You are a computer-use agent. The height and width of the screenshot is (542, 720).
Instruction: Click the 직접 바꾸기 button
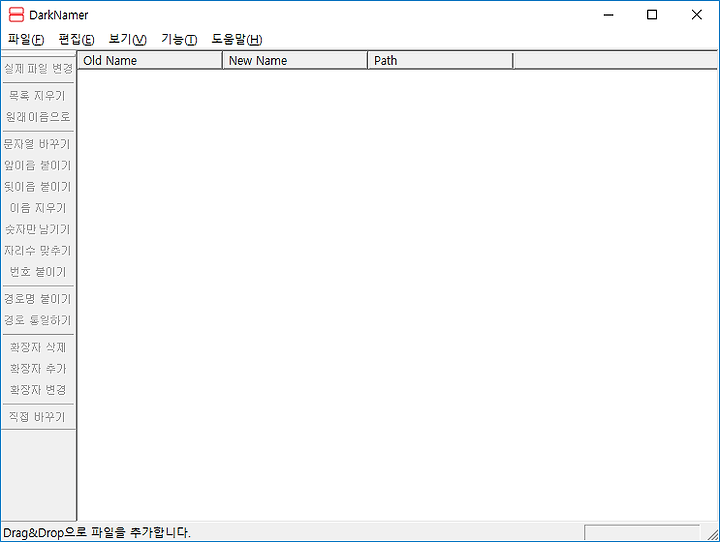(38, 417)
